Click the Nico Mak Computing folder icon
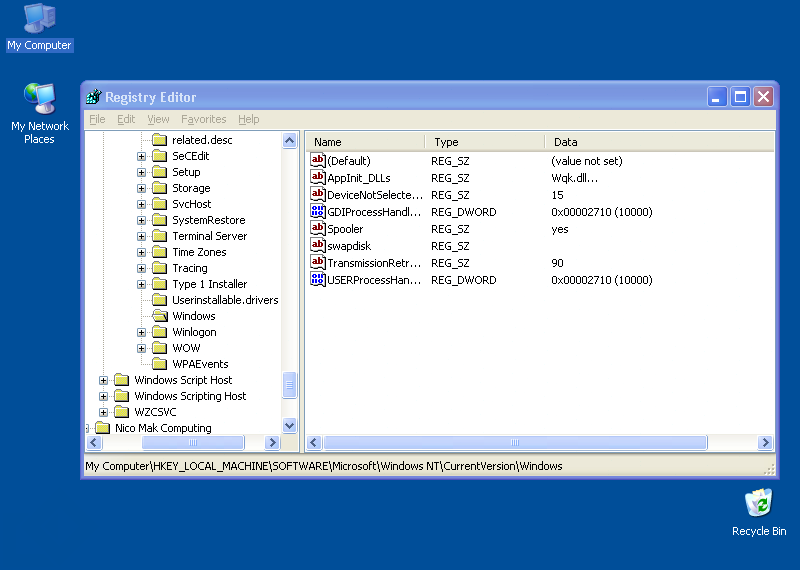The image size is (800, 570). (103, 428)
